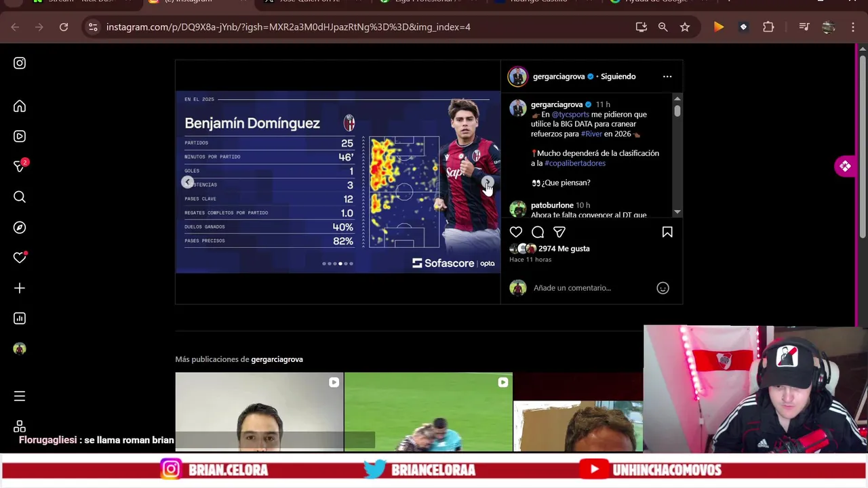Open browser zoom magnifier icon
Image resolution: width=868 pixels, height=488 pixels.
(663, 27)
